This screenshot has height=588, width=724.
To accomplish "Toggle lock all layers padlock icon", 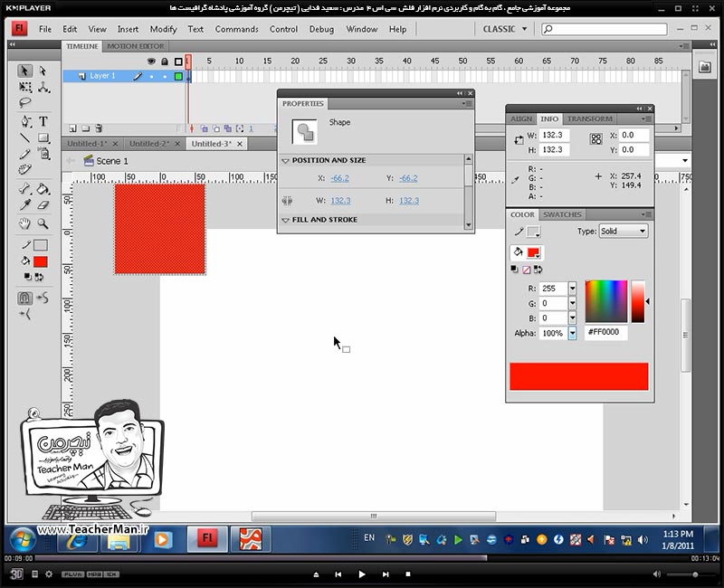I will point(165,61).
